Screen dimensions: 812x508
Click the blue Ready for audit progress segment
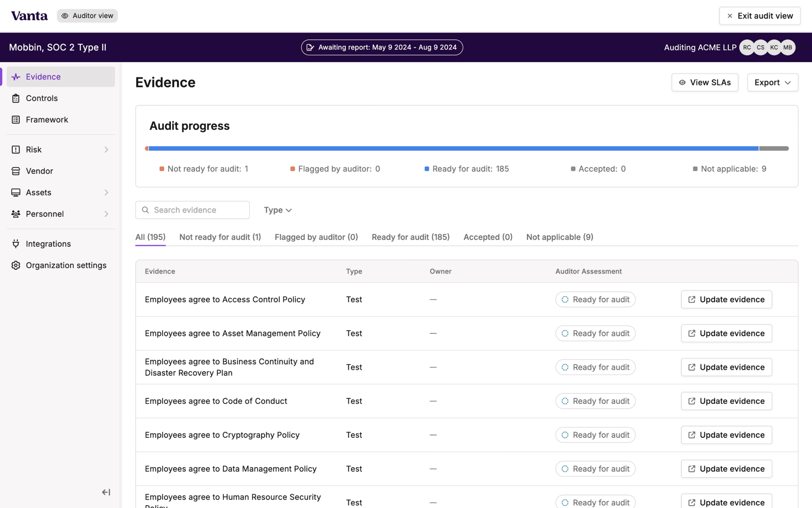453,149
